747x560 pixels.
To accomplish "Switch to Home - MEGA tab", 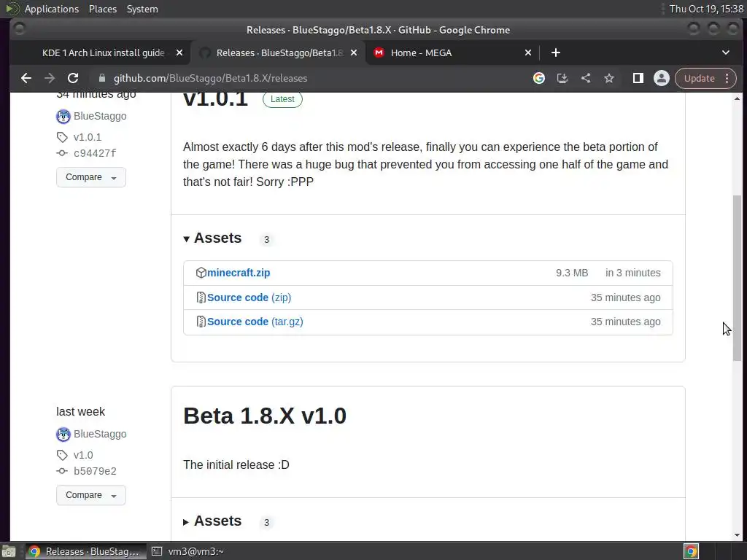I will pos(421,52).
